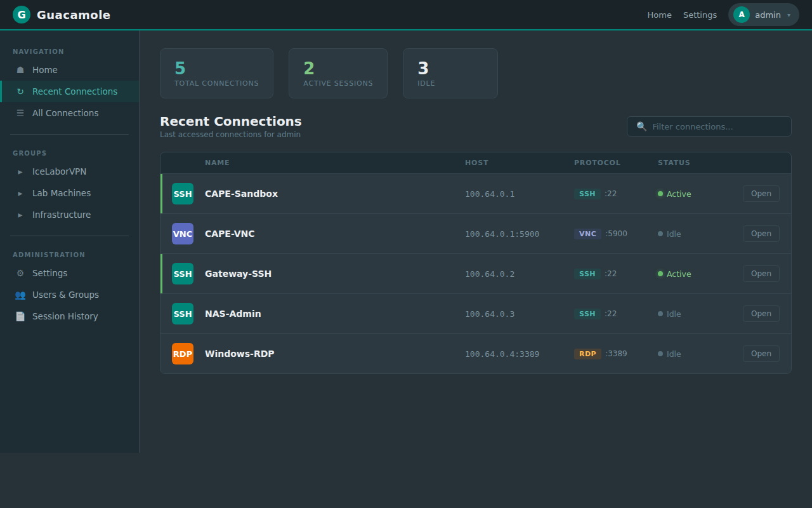Click the Guacamole G logo icon
The image size is (812, 508).
(x=22, y=15)
